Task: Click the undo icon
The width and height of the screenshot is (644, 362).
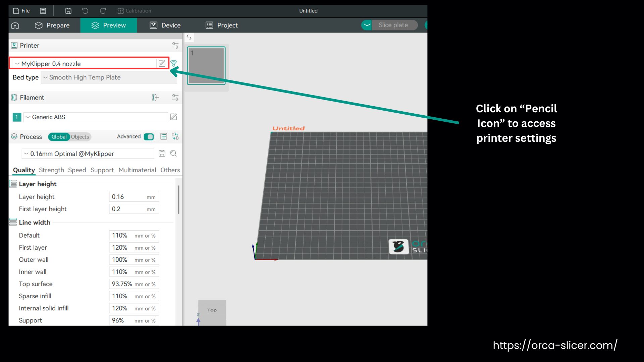Action: click(85, 11)
